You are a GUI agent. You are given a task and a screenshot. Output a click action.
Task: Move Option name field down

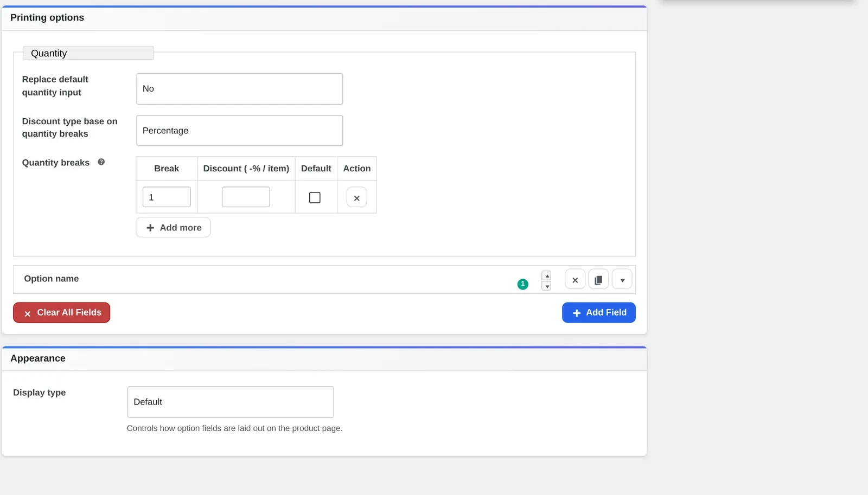click(547, 286)
